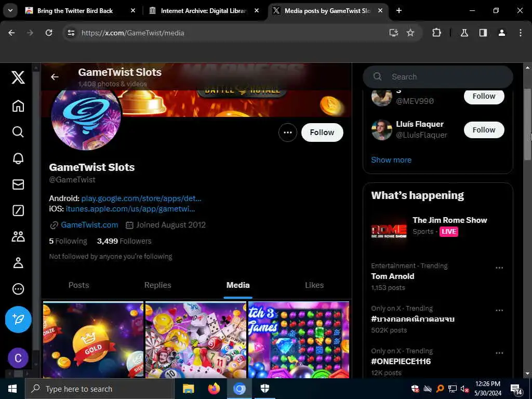Toggle browser side panel icon
Viewport: 532px width, 399px height.
(483, 33)
